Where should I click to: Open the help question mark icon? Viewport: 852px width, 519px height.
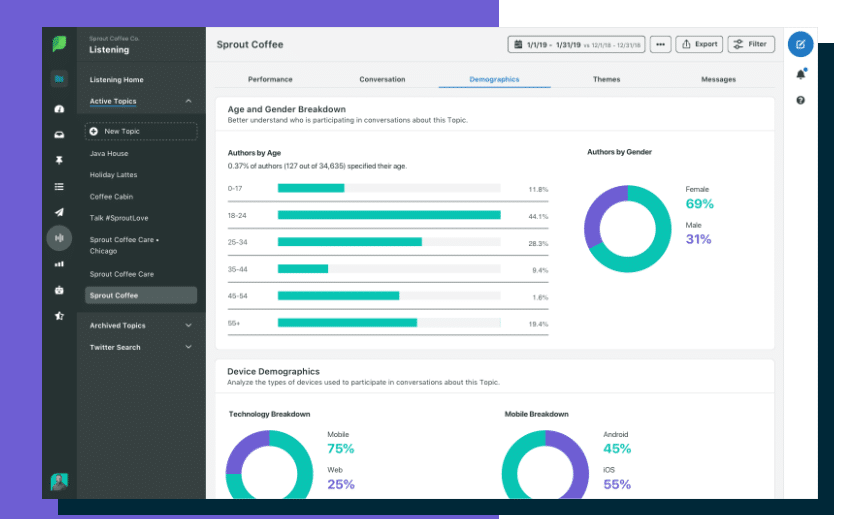[x=800, y=100]
